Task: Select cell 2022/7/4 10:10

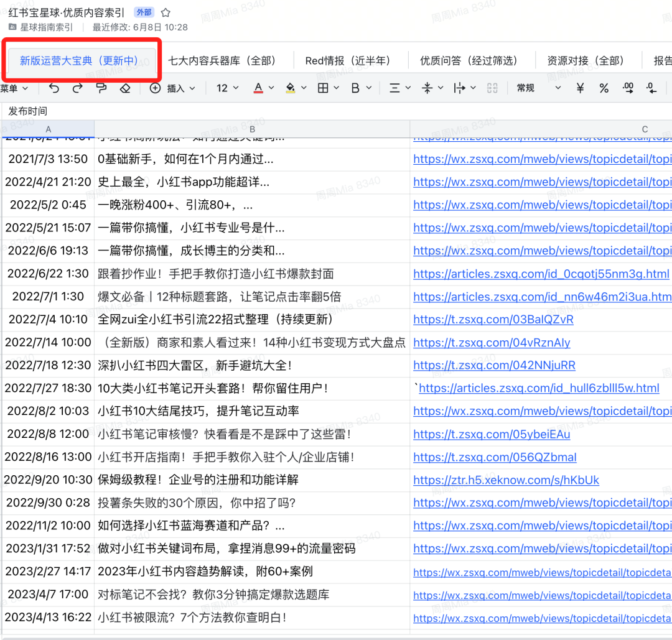Action: click(x=48, y=320)
